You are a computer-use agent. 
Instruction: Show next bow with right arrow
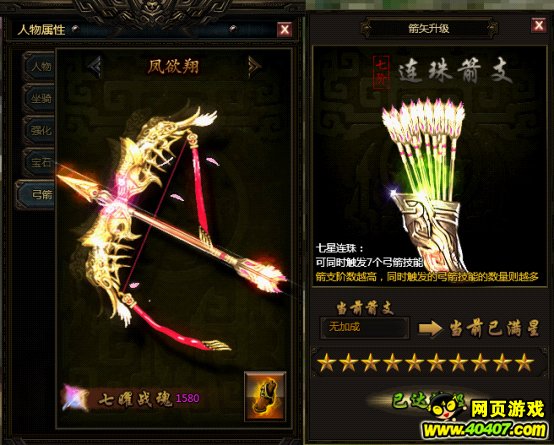pyautogui.click(x=254, y=66)
